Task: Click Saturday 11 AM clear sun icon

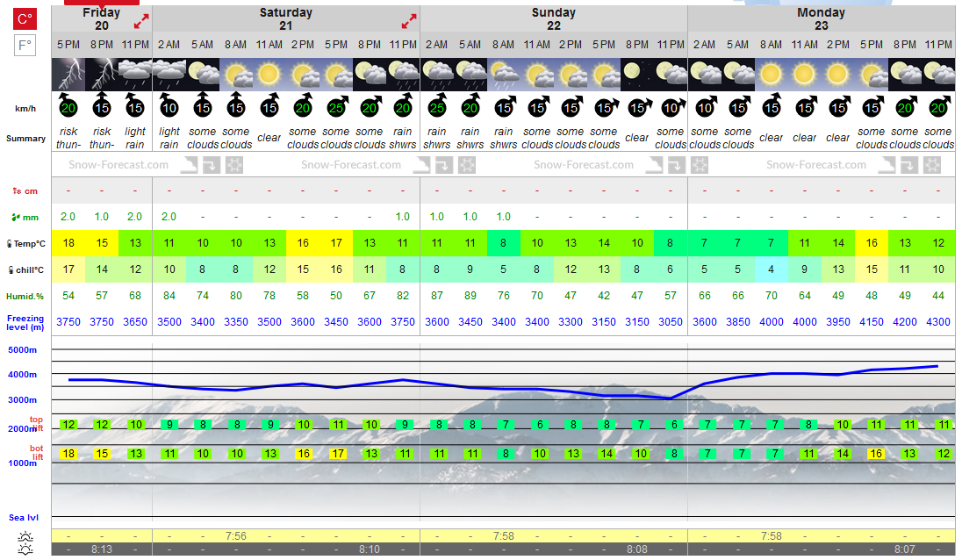Action: tap(269, 75)
